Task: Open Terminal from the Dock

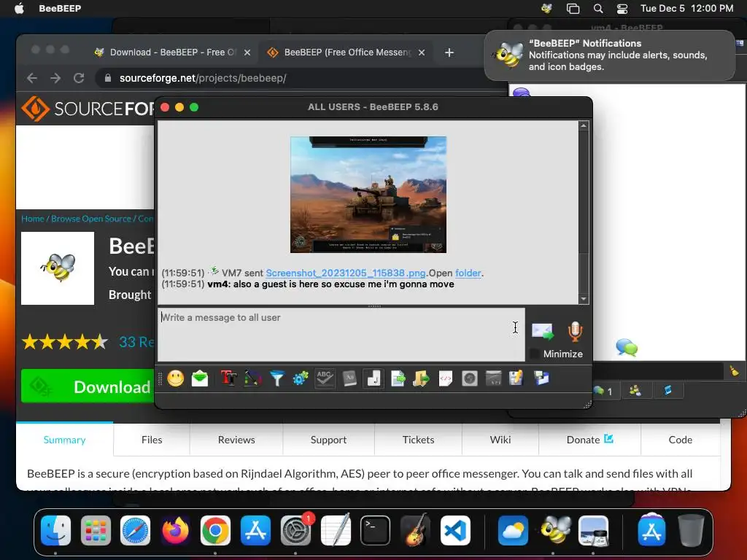Action: 376,531
